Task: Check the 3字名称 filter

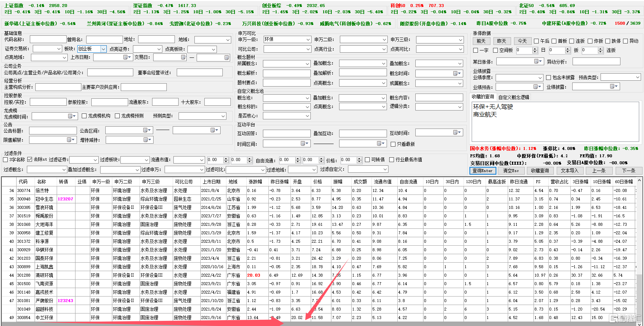Action: [6, 160]
